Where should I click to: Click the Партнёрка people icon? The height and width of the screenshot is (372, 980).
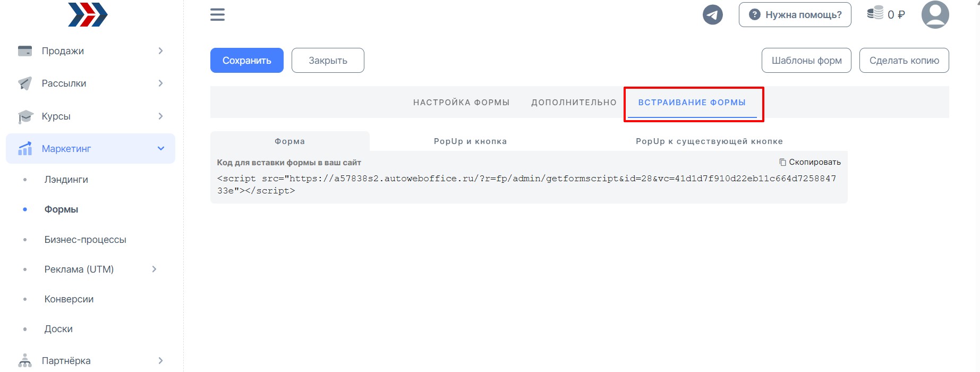(25, 360)
